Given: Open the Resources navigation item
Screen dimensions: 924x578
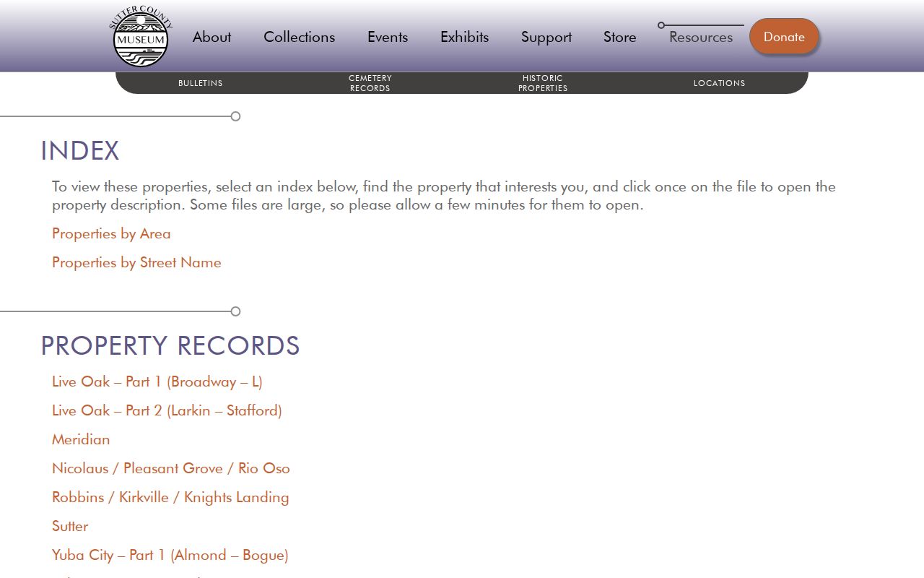Looking at the screenshot, I should point(701,37).
